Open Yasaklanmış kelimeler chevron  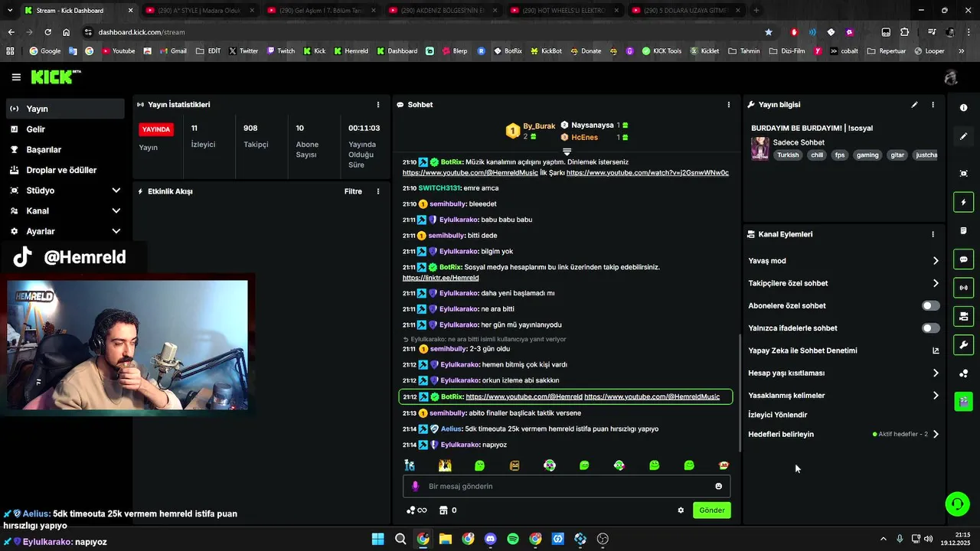pyautogui.click(x=936, y=396)
